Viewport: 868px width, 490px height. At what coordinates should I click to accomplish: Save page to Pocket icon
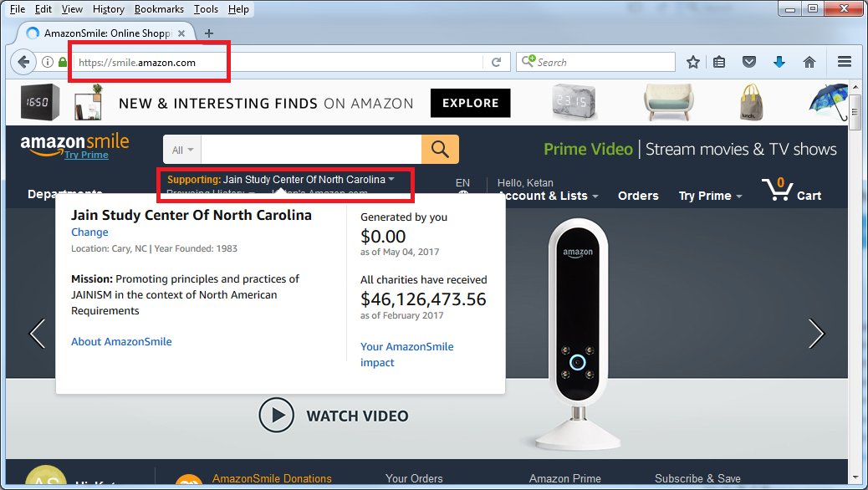coord(749,62)
